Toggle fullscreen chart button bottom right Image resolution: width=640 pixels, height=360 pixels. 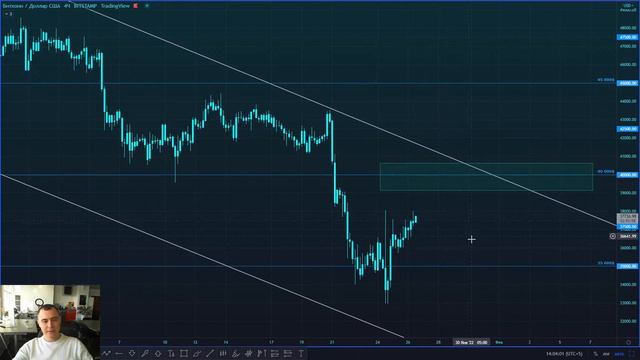(x=632, y=354)
